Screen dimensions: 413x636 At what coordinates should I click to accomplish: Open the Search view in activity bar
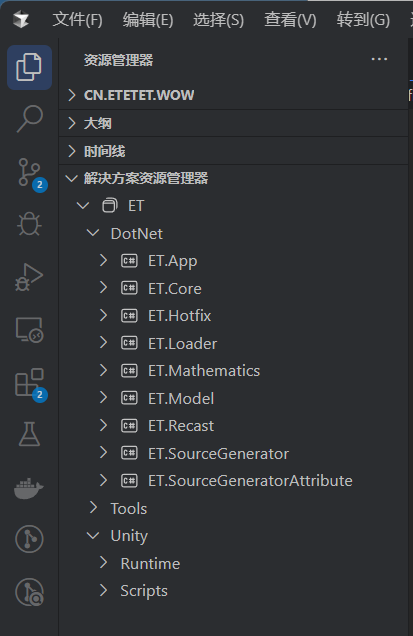click(29, 119)
